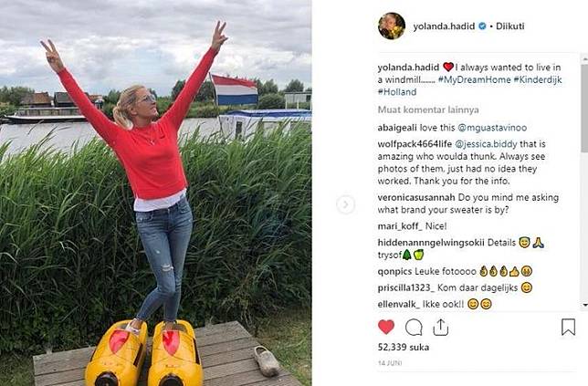588x386 pixels.
Task: Visit the @mguastavinoo mention
Action: pyautogui.click(x=492, y=128)
